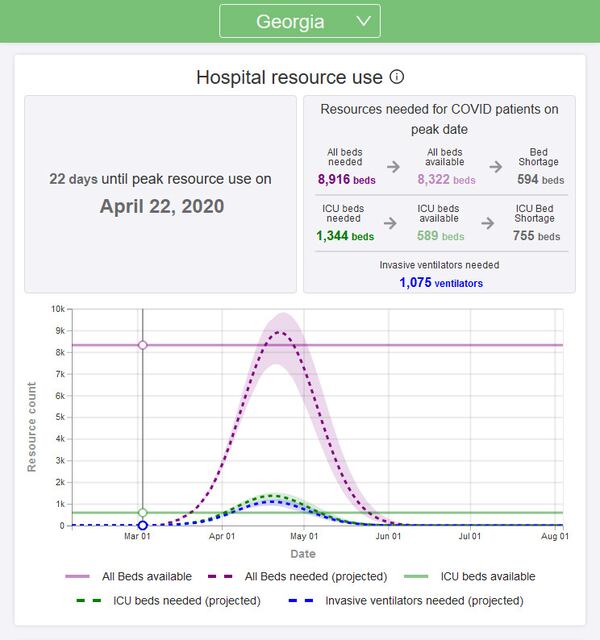Viewport: 600px width, 640px height.
Task: Click the blue ventilator marker circle at chart baseline
Action: pos(143,525)
